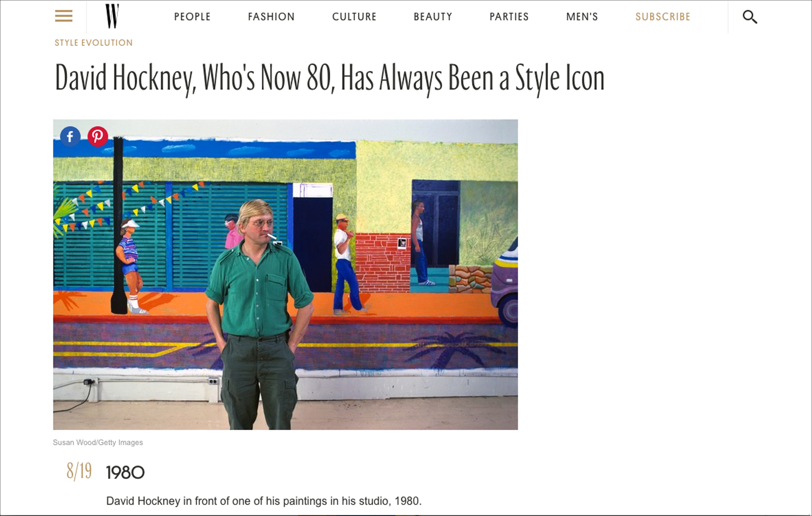
Task: Open the STYLE EVOLUTION category link
Action: [94, 43]
